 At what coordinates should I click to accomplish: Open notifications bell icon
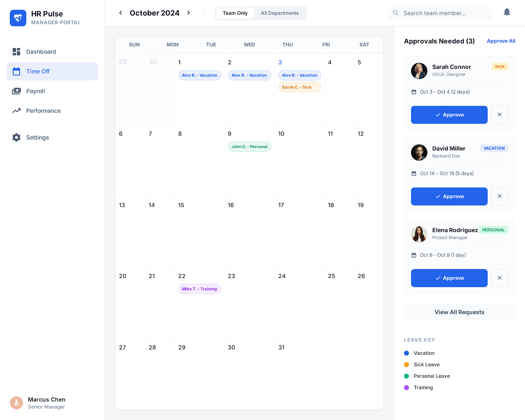507,12
